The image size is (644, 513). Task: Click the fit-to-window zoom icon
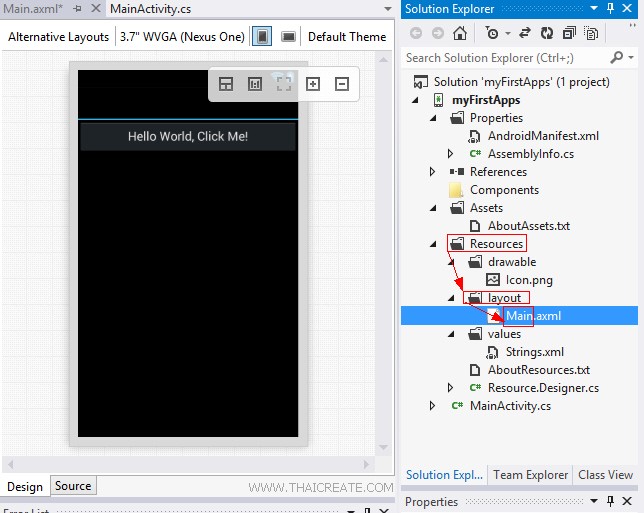(284, 84)
